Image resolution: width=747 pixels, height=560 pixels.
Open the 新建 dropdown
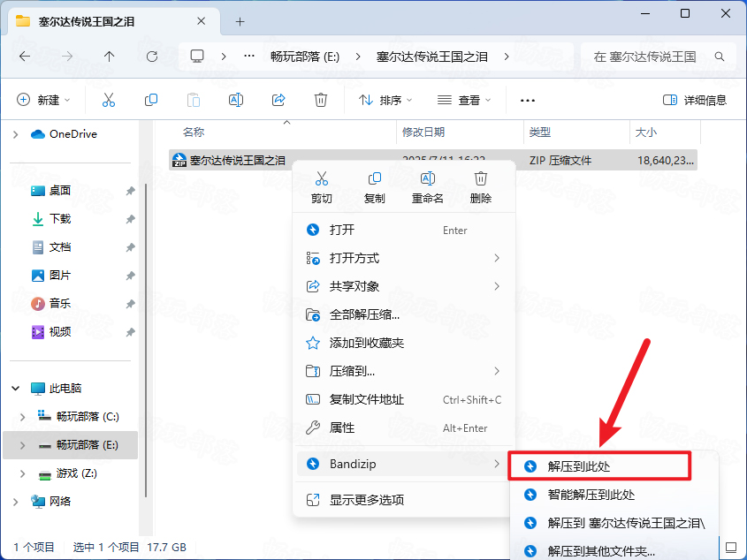tap(43, 100)
